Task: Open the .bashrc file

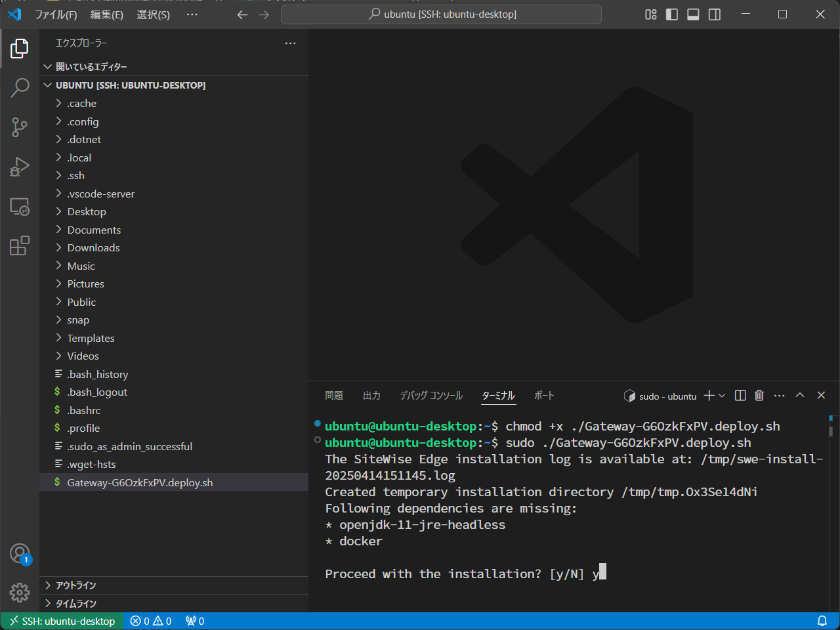Action: pyautogui.click(x=174, y=410)
